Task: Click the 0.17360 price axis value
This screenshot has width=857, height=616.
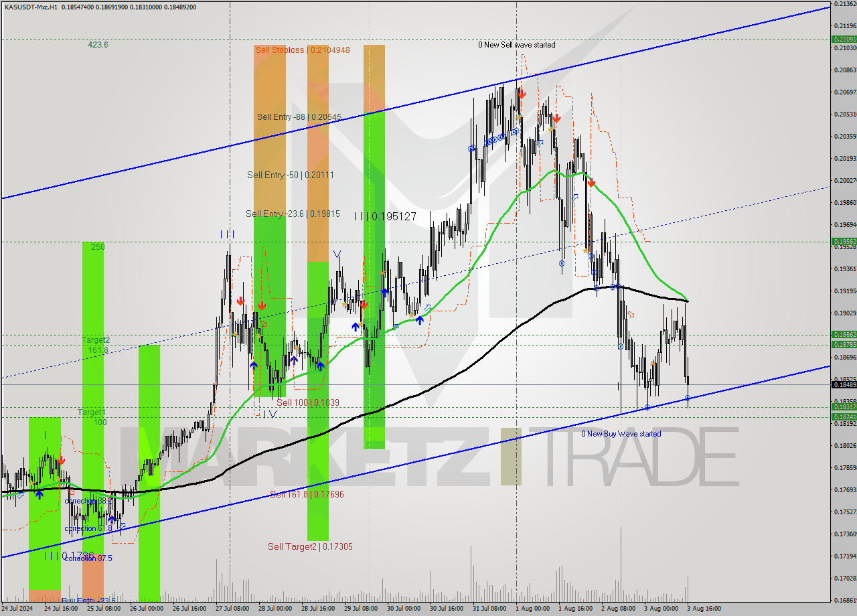Action: point(844,534)
